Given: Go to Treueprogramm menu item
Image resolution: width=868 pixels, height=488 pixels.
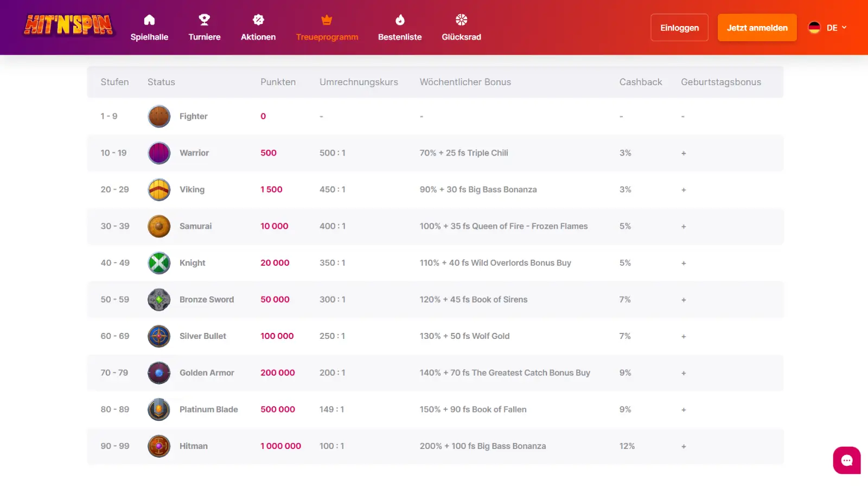Looking at the screenshot, I should (327, 37).
